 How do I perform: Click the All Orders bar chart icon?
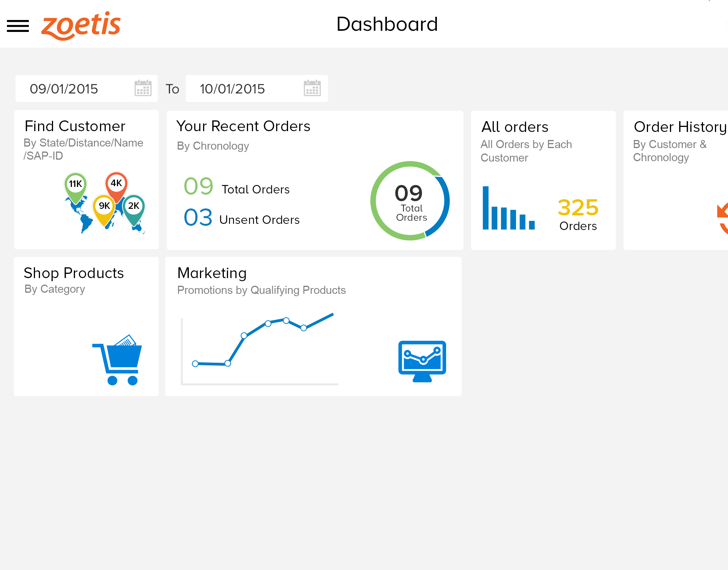tap(508, 209)
